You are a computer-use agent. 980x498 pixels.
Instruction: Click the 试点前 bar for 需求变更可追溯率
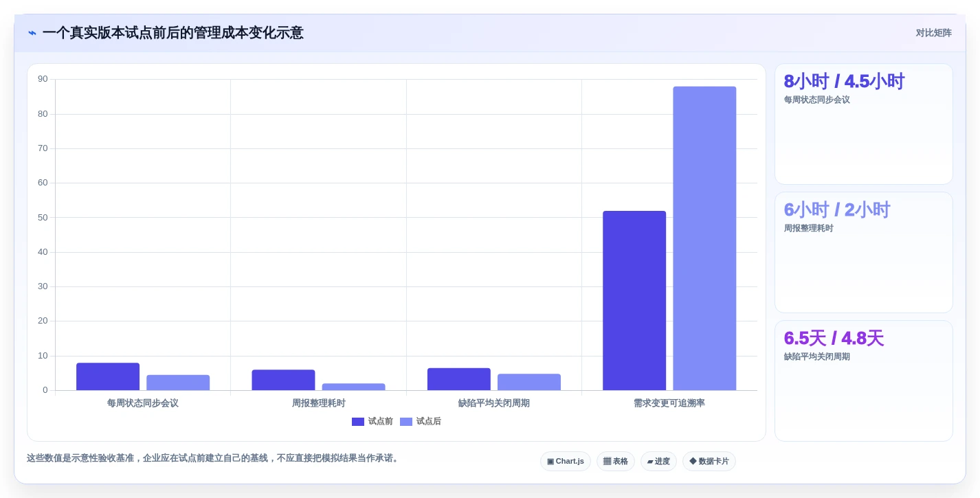634,301
